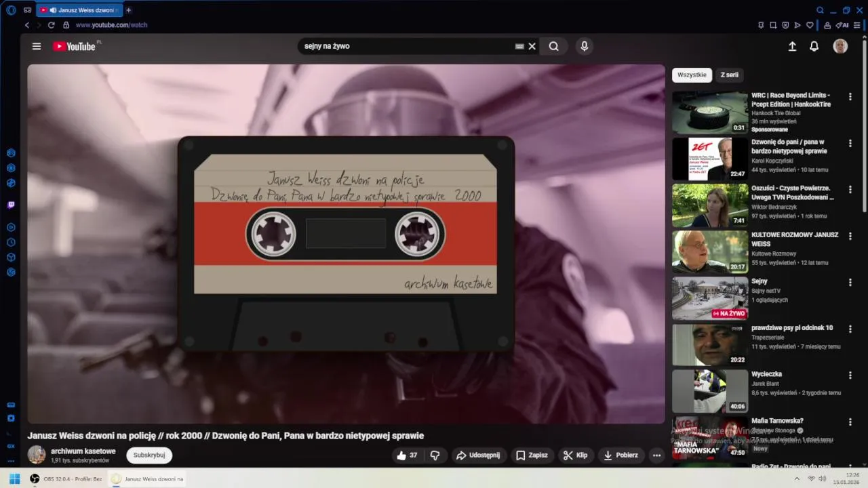Open KULTOWE ROZMOWY JANUSZ WEISS title
868x488 pixels.
click(795, 239)
